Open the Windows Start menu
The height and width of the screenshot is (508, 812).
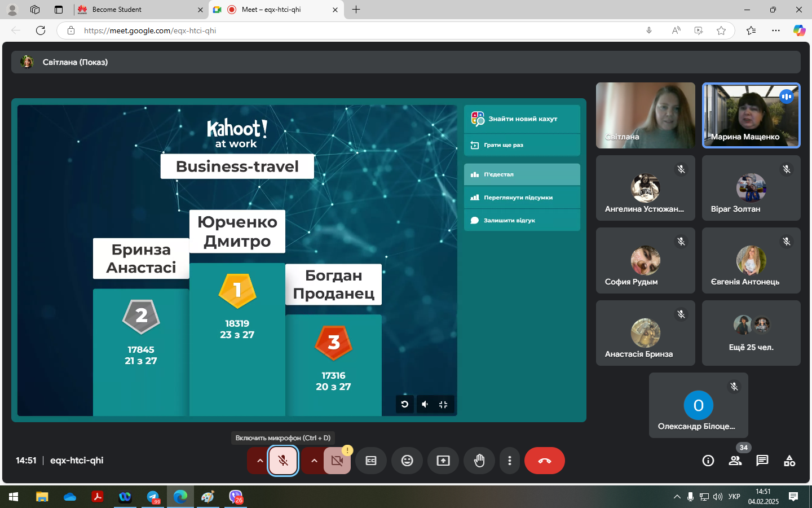14,497
